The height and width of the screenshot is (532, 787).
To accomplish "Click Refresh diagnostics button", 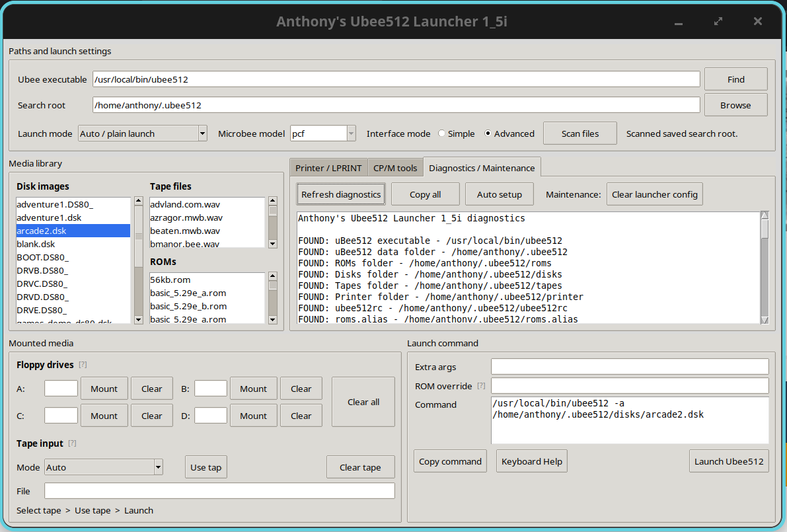I will click(x=341, y=194).
